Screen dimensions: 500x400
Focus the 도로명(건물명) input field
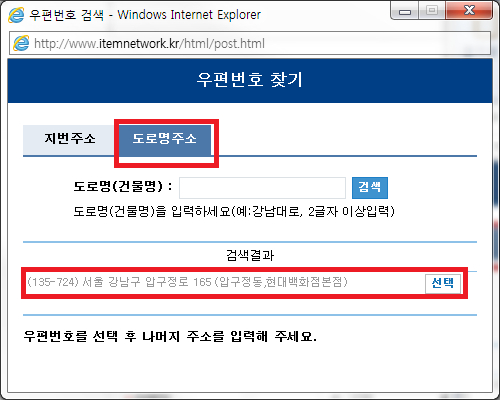[262, 188]
